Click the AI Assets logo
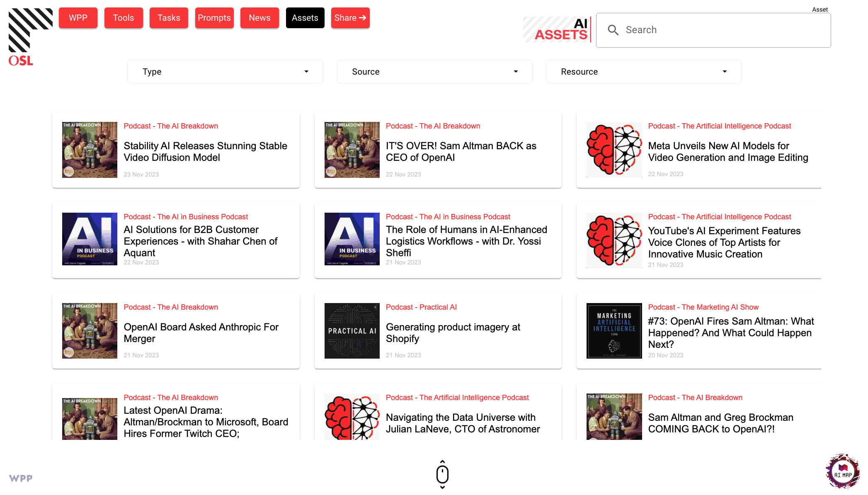 (556, 29)
